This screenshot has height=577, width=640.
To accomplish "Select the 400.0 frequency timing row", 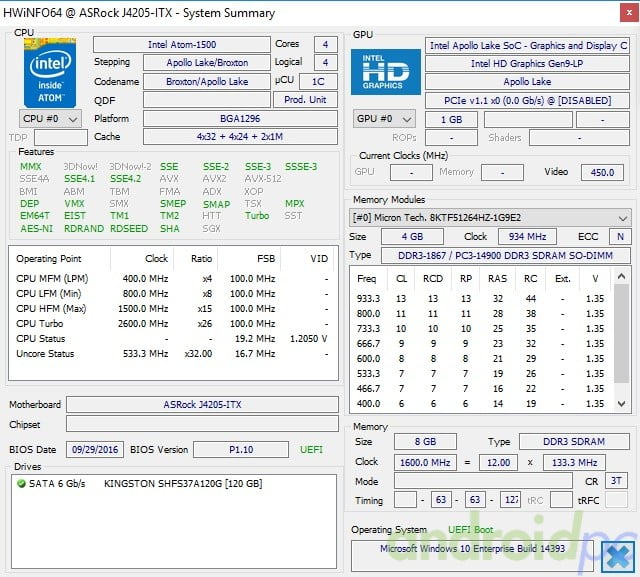I will point(481,404).
